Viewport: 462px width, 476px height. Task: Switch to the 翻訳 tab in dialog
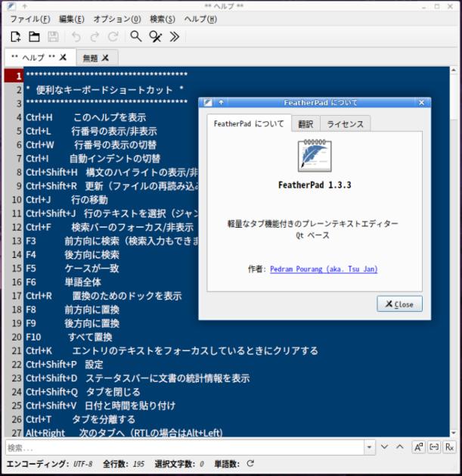point(305,124)
